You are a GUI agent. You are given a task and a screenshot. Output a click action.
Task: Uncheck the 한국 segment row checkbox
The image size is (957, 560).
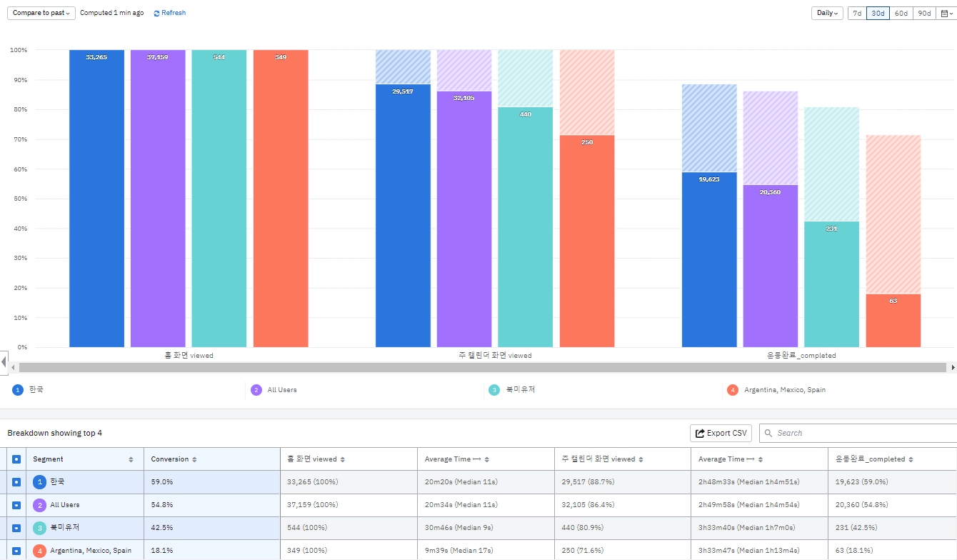[x=16, y=482]
